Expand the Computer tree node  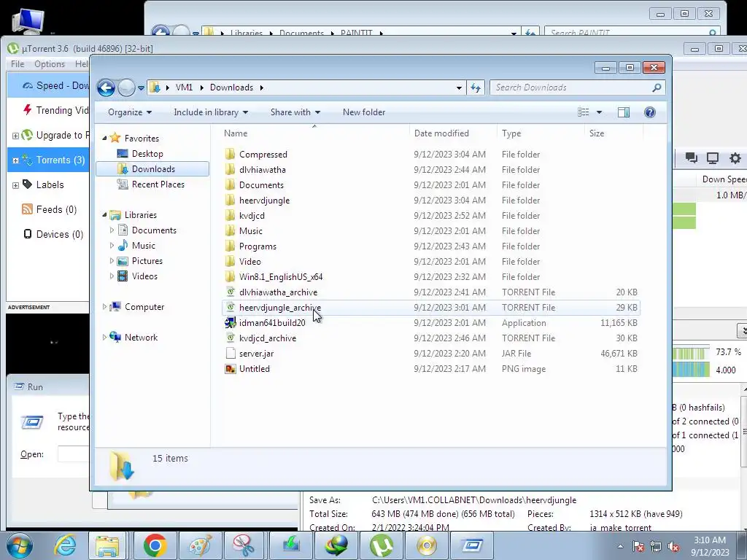(x=105, y=307)
